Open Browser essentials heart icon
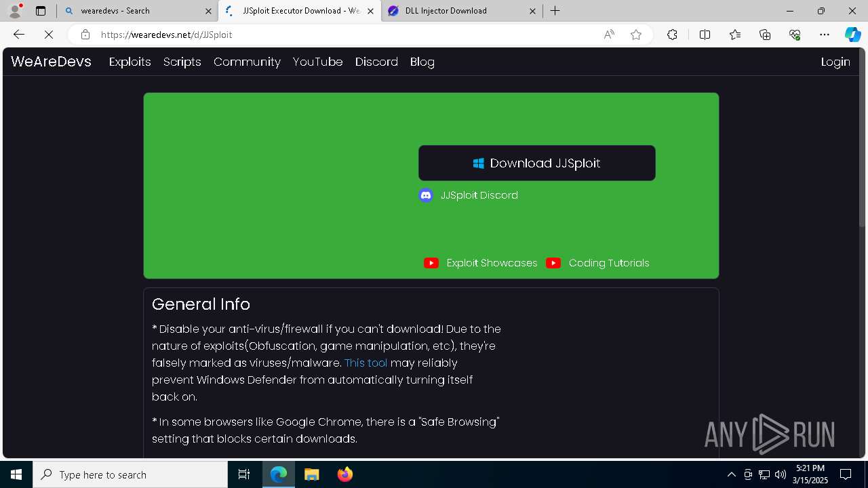This screenshot has height=488, width=868. tap(795, 35)
